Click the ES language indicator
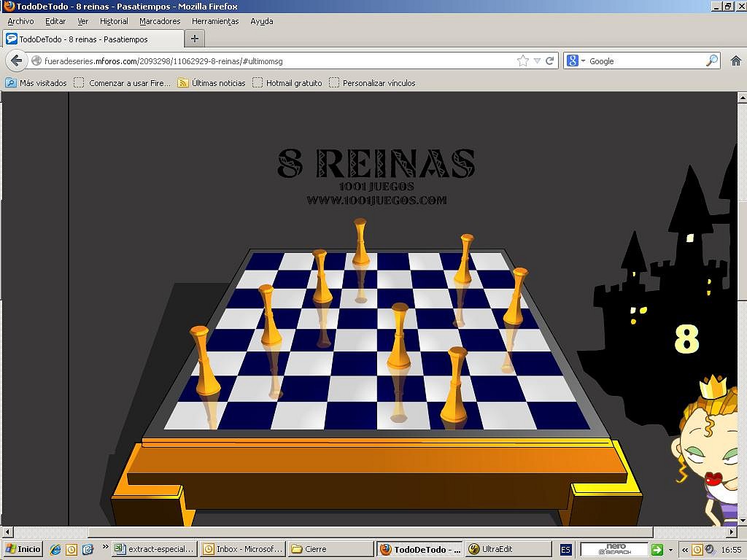Screen dimensions: 747x560 coord(565,550)
